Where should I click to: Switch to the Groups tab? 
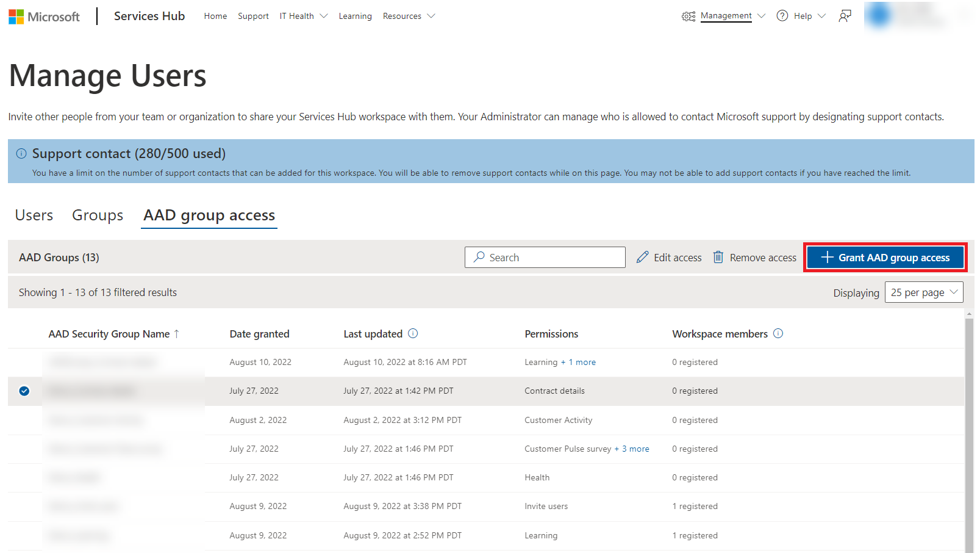(98, 215)
